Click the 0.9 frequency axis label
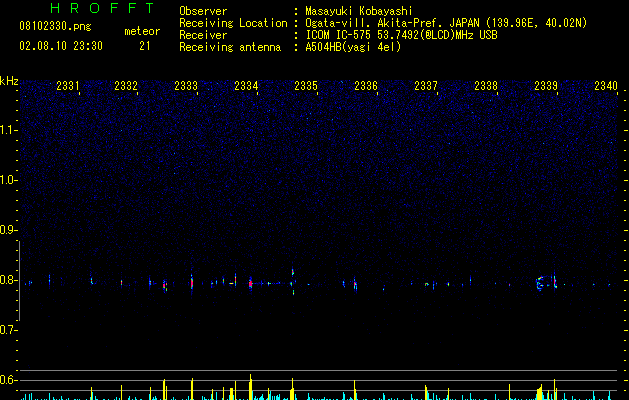629x400 pixels. point(8,230)
